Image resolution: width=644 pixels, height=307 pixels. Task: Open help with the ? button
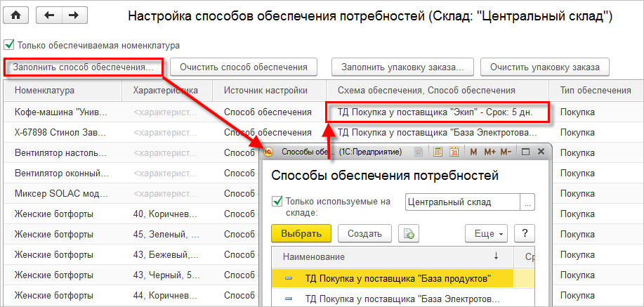pyautogui.click(x=525, y=233)
